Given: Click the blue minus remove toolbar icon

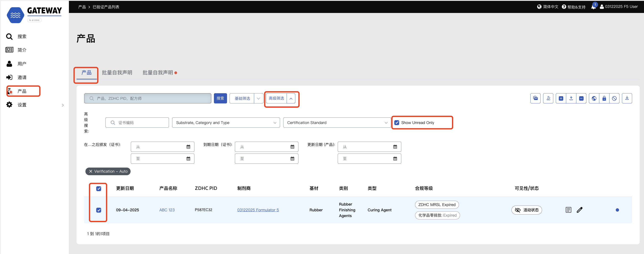Looking at the screenshot, I should [581, 99].
